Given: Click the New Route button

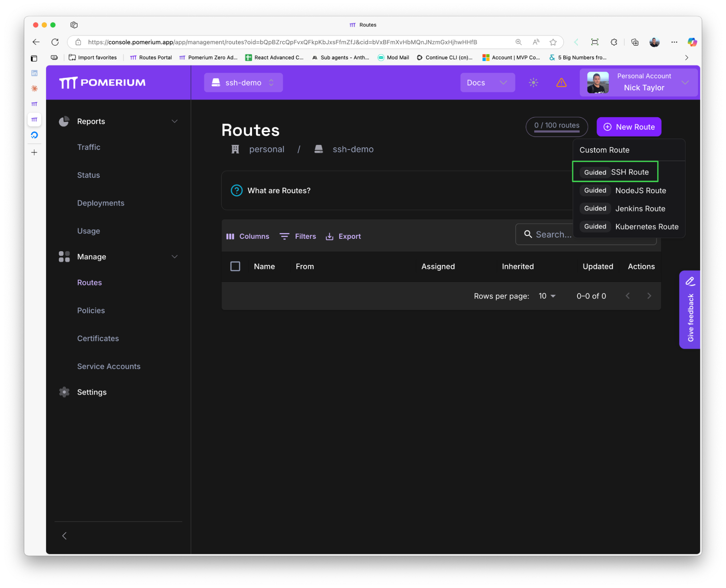Looking at the screenshot, I should 629,127.
